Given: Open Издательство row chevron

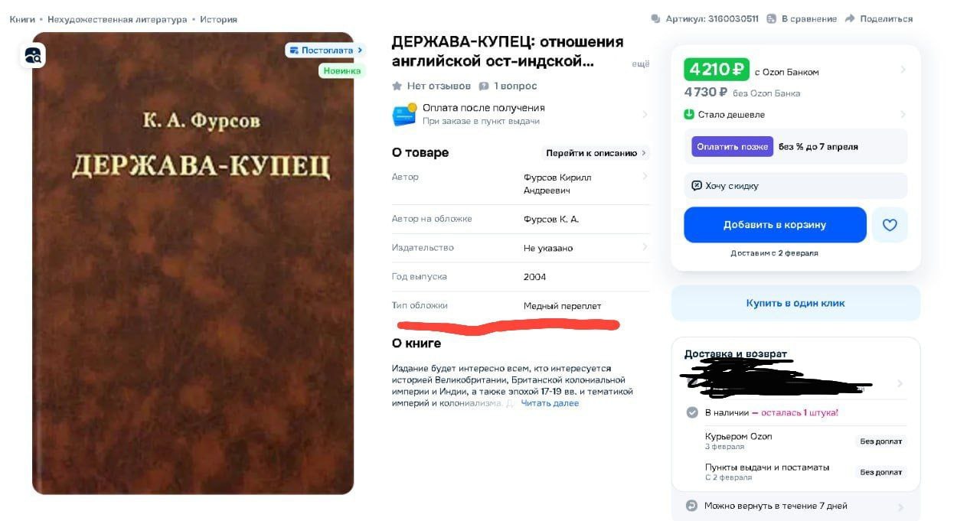Looking at the screenshot, I should (645, 247).
